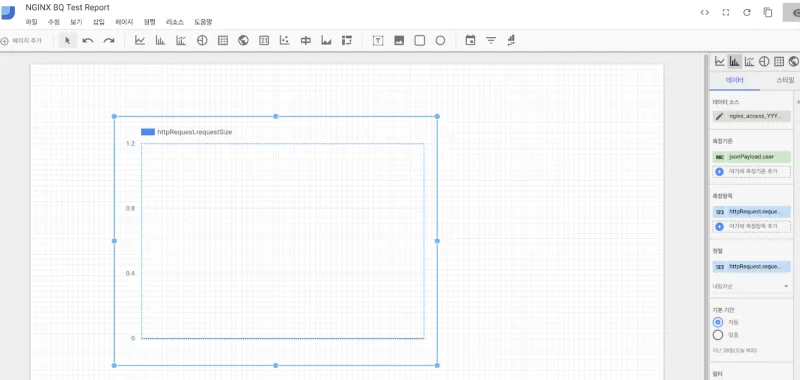Select the 맞춤 date range radio button
This screenshot has width=800, height=380.
(x=718, y=335)
